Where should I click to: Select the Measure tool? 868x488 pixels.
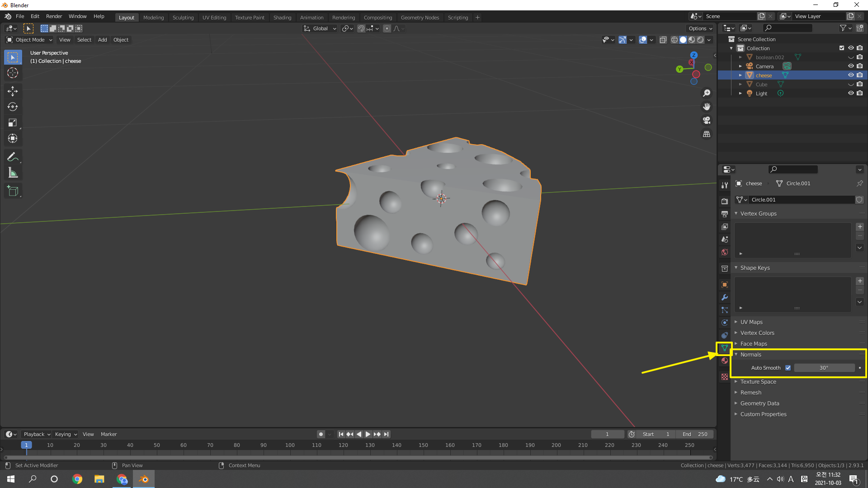[x=13, y=173]
